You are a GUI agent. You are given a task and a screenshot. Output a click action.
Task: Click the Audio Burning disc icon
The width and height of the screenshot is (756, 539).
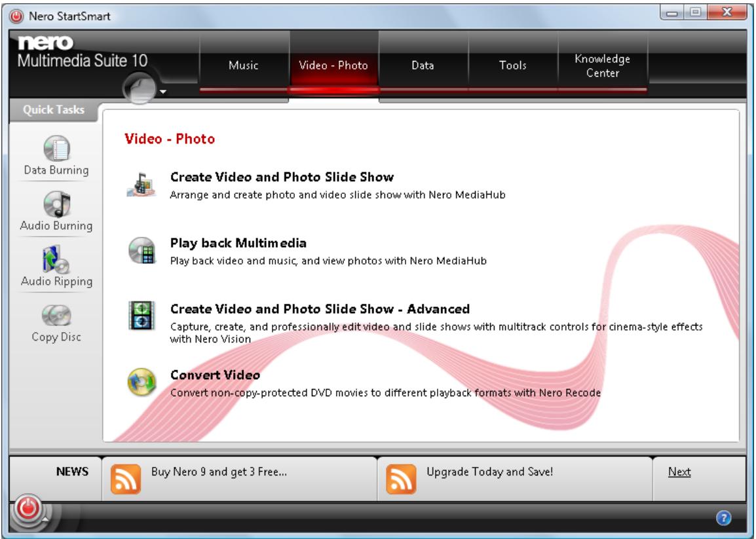click(x=57, y=204)
